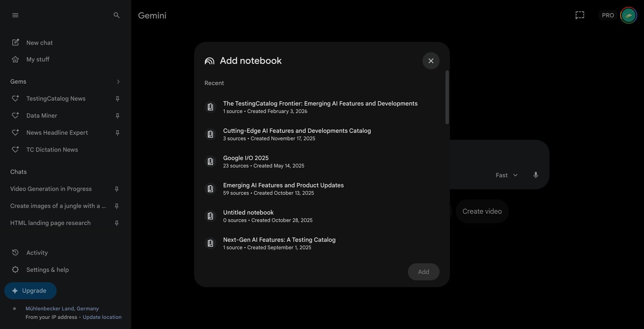Open the hamburger main menu
The height and width of the screenshot is (329, 644).
click(15, 15)
